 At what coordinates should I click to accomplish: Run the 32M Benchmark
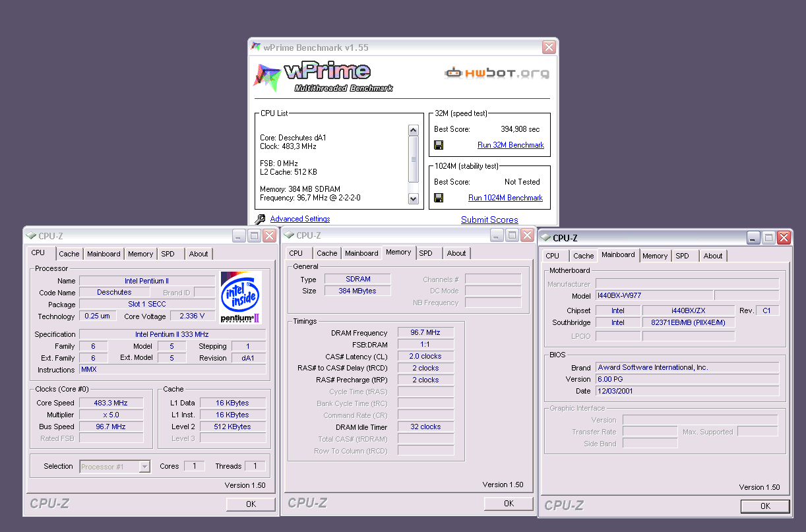pyautogui.click(x=511, y=145)
